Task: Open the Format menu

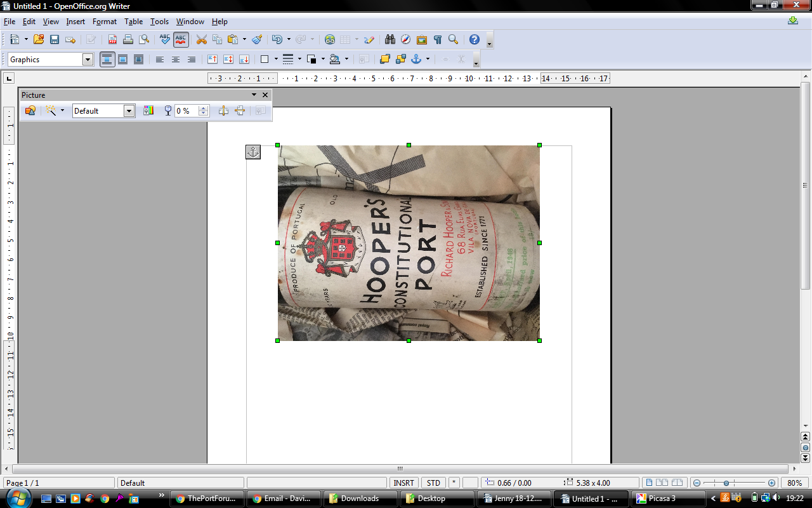Action: (105, 22)
